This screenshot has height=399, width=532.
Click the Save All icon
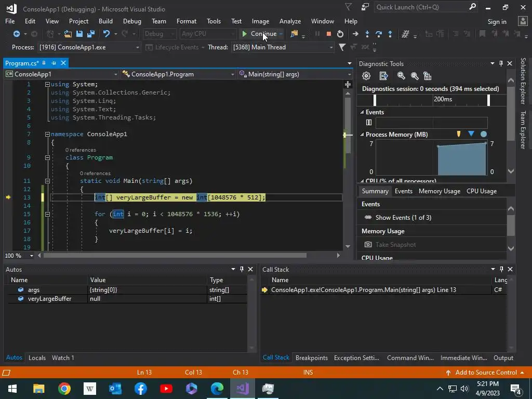[91, 34]
